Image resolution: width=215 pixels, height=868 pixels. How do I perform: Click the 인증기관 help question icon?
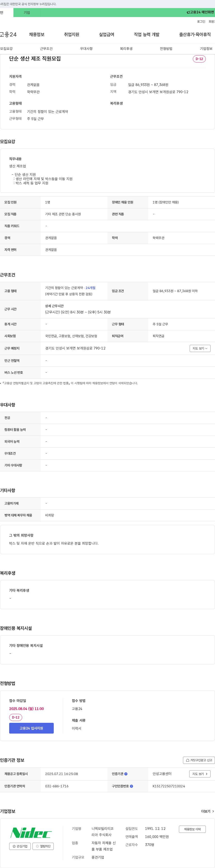pos(126,774)
